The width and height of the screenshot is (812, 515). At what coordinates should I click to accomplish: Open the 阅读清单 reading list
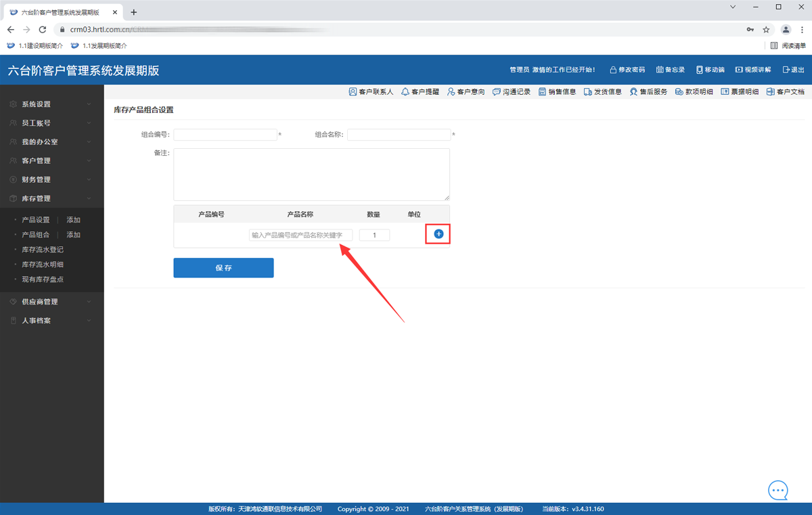[x=788, y=46]
